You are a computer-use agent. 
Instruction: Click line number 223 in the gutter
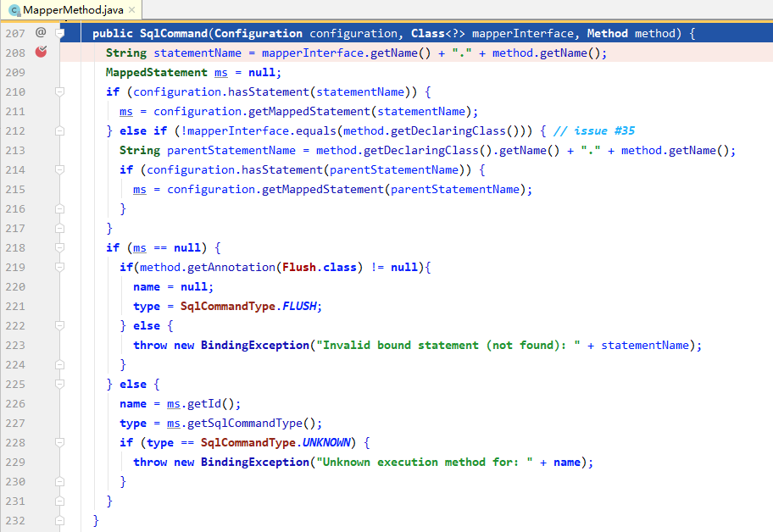click(x=15, y=346)
